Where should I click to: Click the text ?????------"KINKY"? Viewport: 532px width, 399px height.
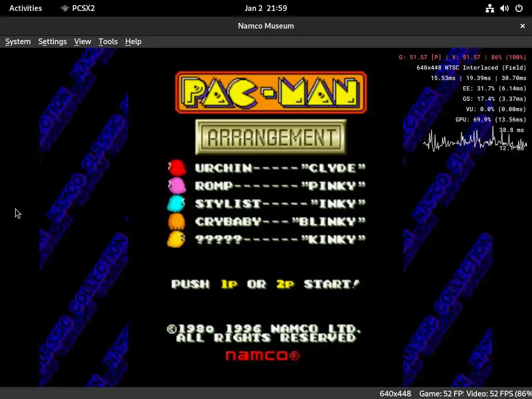click(x=280, y=240)
